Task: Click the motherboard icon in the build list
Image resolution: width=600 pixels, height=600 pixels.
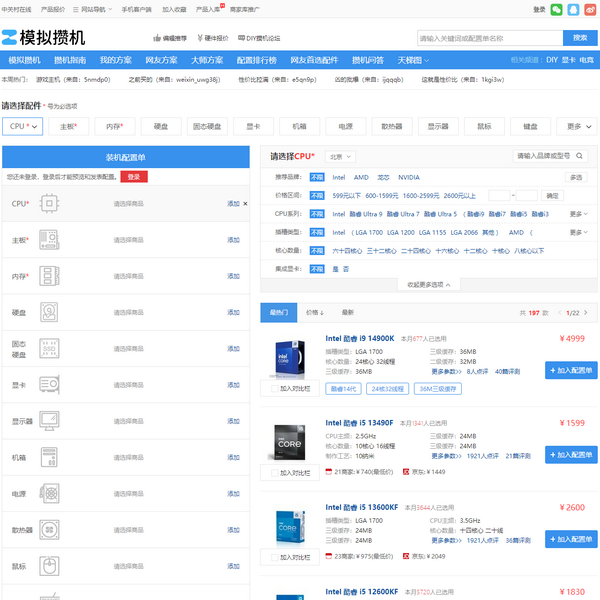Action: [x=50, y=240]
